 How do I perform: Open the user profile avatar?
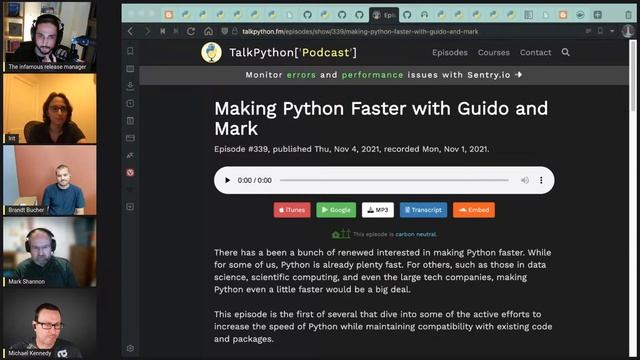[x=628, y=31]
